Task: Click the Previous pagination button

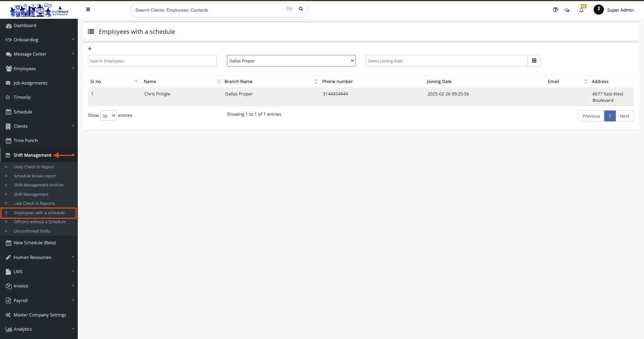Action: tap(591, 116)
